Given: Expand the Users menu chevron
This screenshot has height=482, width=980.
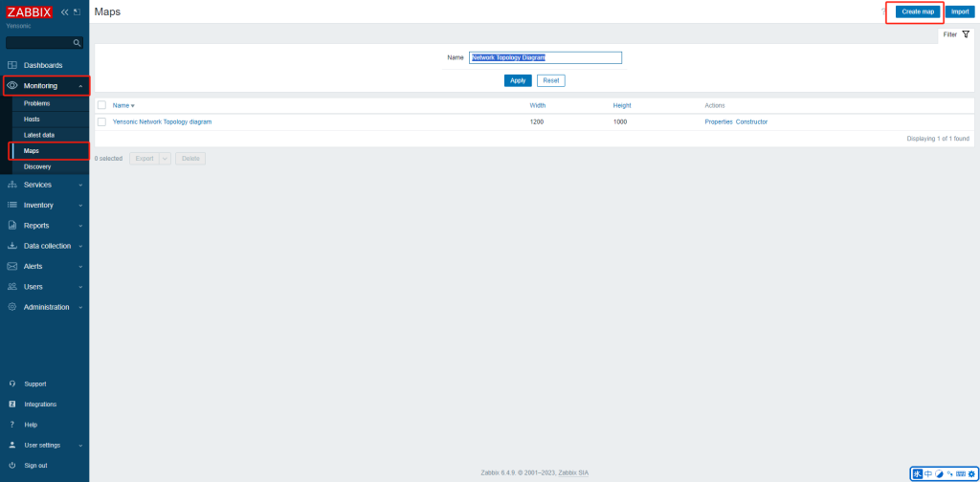Looking at the screenshot, I should (x=80, y=287).
